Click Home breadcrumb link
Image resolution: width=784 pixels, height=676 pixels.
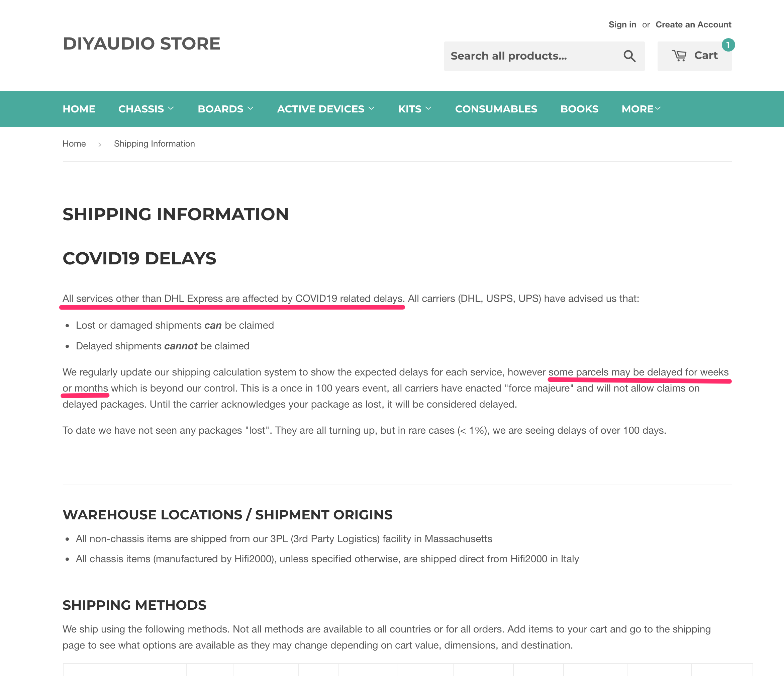click(x=74, y=144)
